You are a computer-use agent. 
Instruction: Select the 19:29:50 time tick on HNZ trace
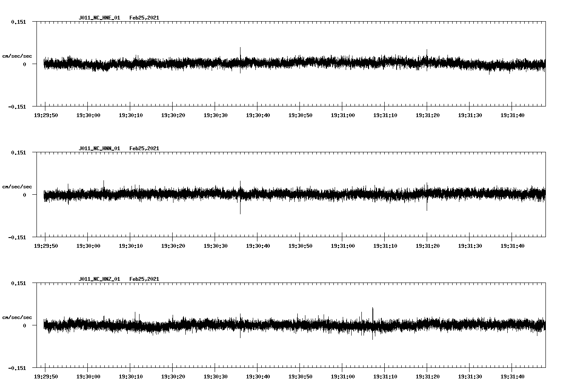pyautogui.click(x=46, y=375)
